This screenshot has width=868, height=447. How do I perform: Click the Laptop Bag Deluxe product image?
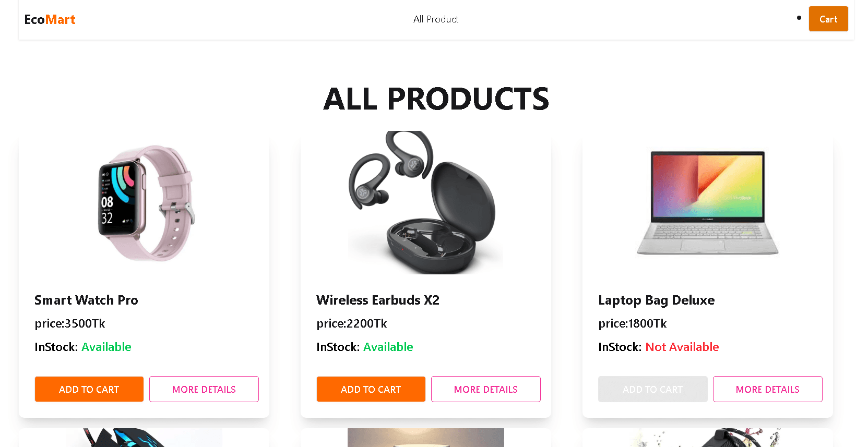tap(707, 203)
